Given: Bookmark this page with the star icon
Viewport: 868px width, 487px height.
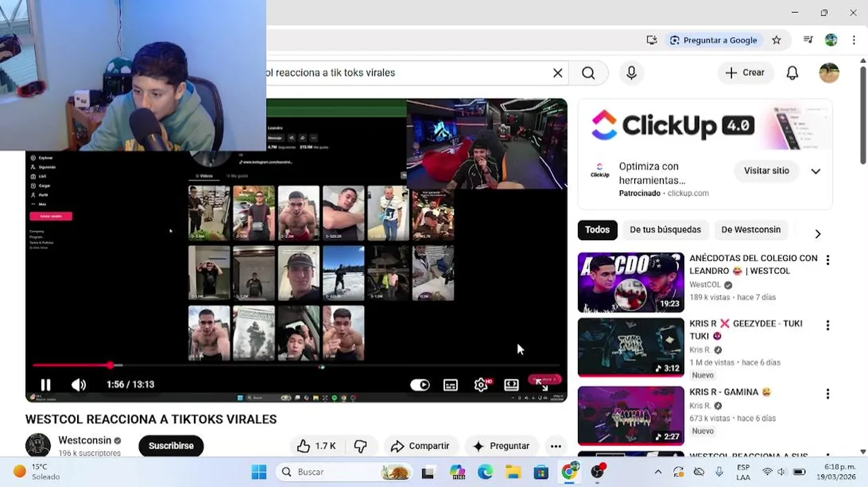Looking at the screenshot, I should point(777,40).
